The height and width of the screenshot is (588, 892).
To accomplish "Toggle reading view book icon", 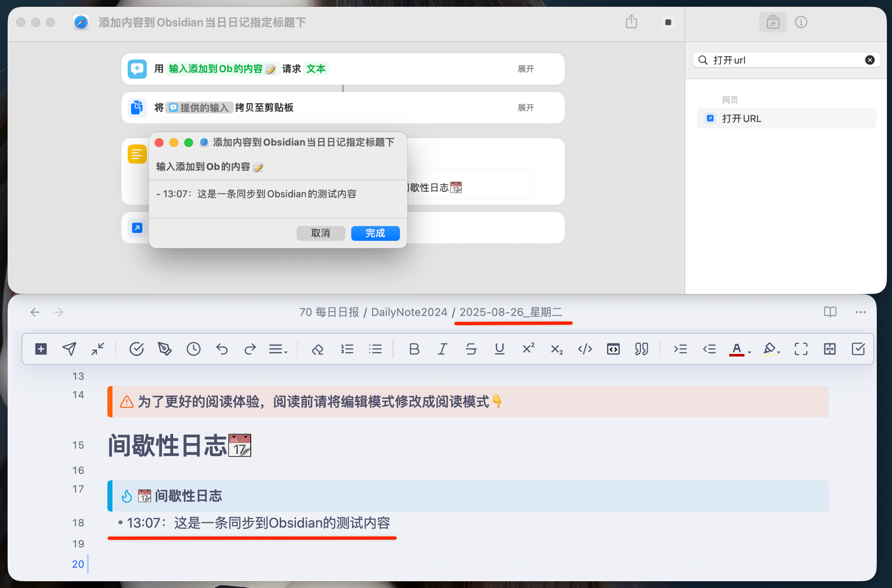I will (x=830, y=312).
